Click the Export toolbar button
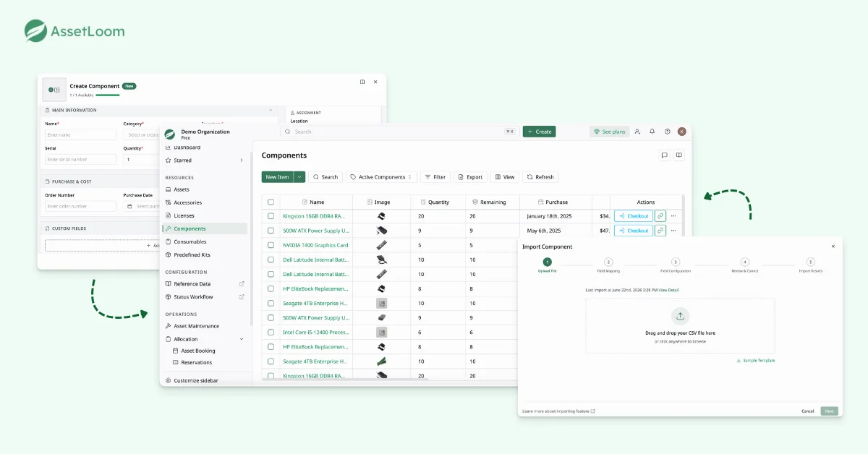 (x=470, y=177)
